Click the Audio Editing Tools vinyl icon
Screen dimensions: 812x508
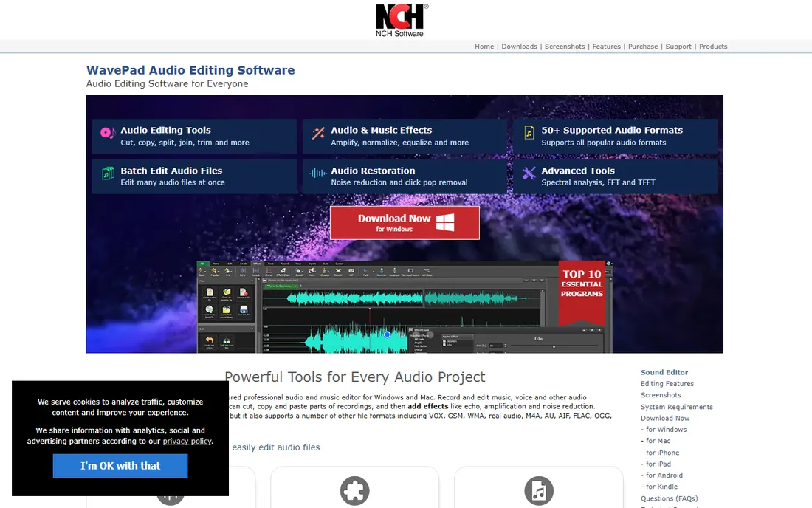point(107,133)
